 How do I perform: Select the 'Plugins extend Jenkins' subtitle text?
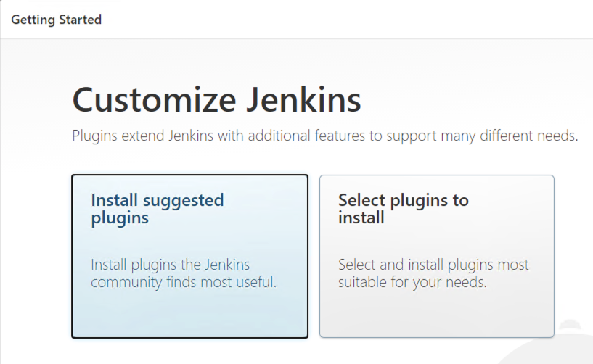coord(325,136)
